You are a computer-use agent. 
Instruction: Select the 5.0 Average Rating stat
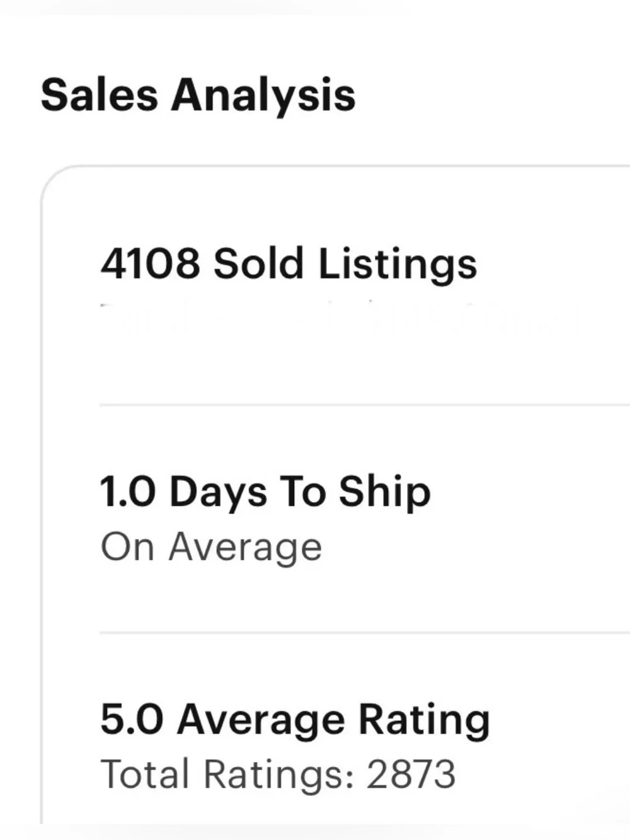tap(295, 719)
